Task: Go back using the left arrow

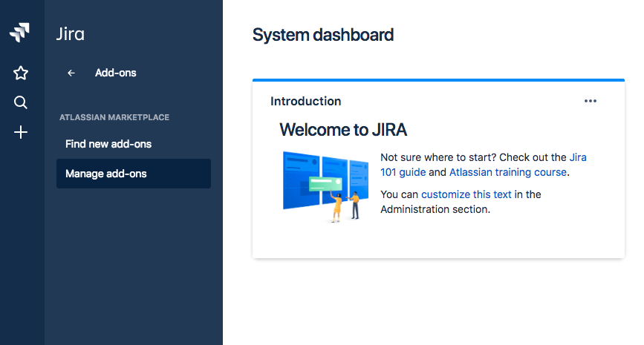Action: point(71,73)
